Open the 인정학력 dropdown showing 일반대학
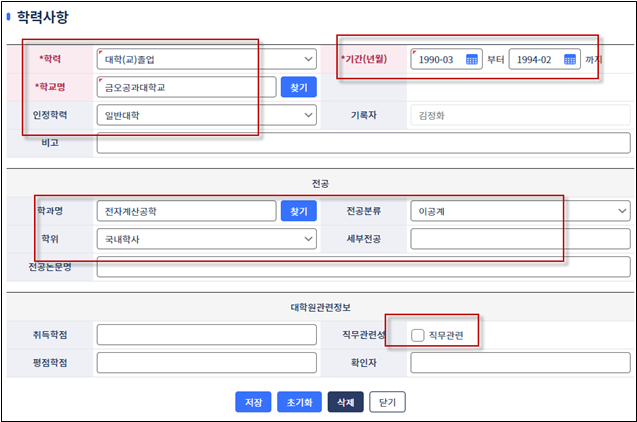The height and width of the screenshot is (422, 637). pyautogui.click(x=207, y=115)
